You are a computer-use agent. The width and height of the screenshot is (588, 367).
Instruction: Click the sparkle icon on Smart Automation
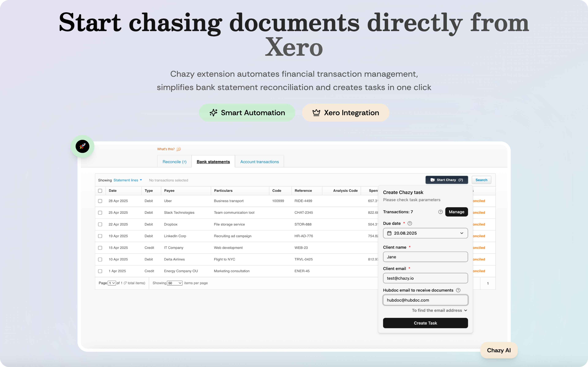[213, 113]
